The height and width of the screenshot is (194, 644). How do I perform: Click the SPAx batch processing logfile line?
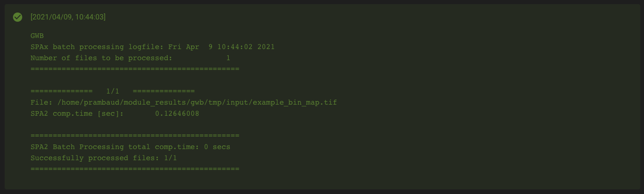click(153, 47)
